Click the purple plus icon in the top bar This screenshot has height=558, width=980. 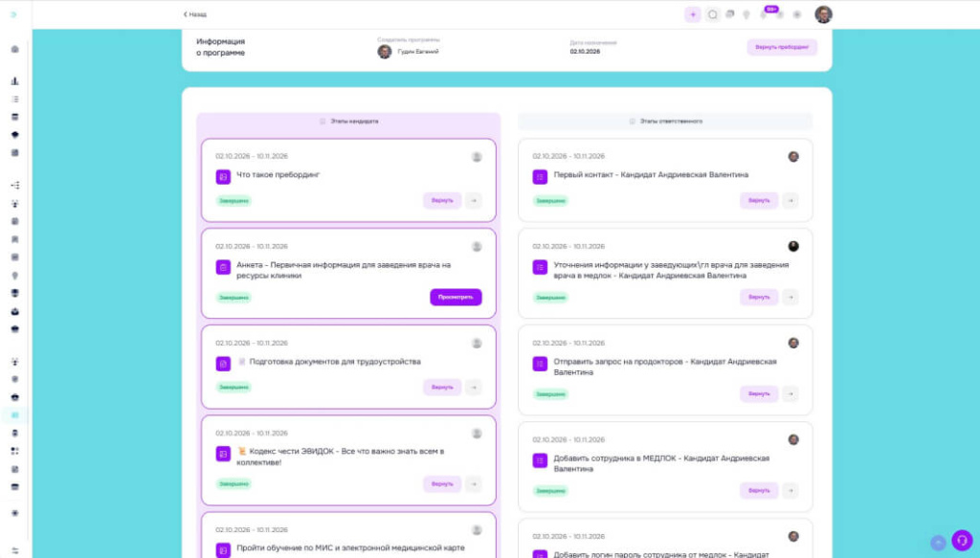[x=693, y=14]
